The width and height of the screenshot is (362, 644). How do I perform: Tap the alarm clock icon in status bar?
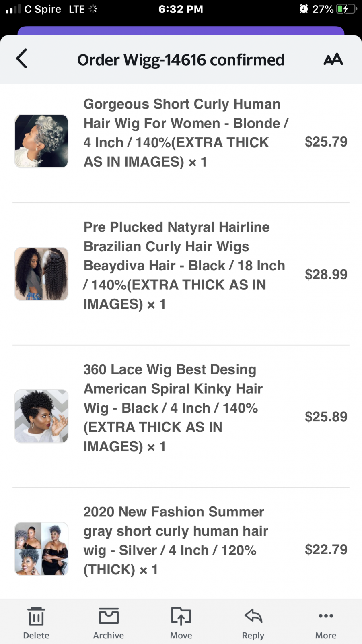[304, 9]
